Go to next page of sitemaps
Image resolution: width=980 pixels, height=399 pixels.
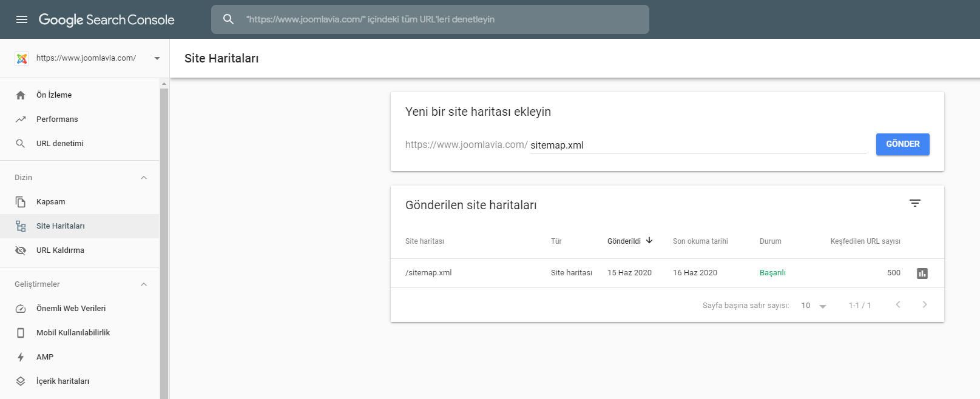tap(924, 305)
